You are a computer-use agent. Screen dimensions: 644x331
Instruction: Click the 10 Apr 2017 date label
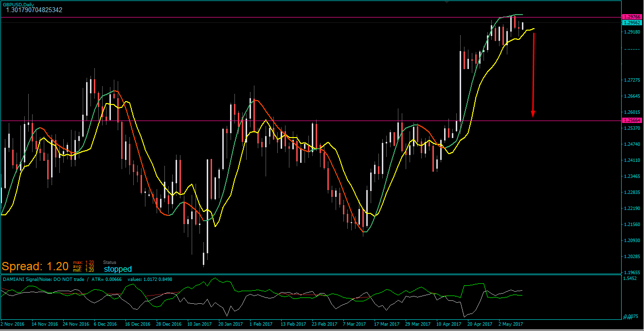tap(448, 324)
